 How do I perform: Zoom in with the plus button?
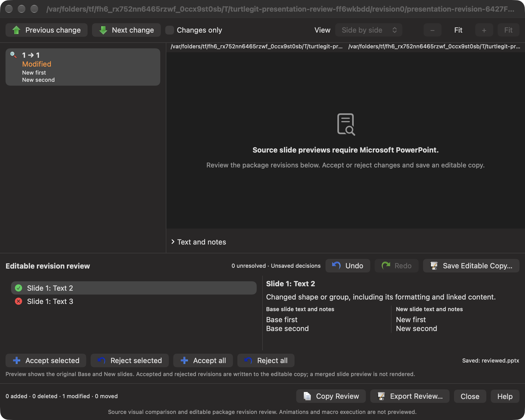tap(484, 30)
